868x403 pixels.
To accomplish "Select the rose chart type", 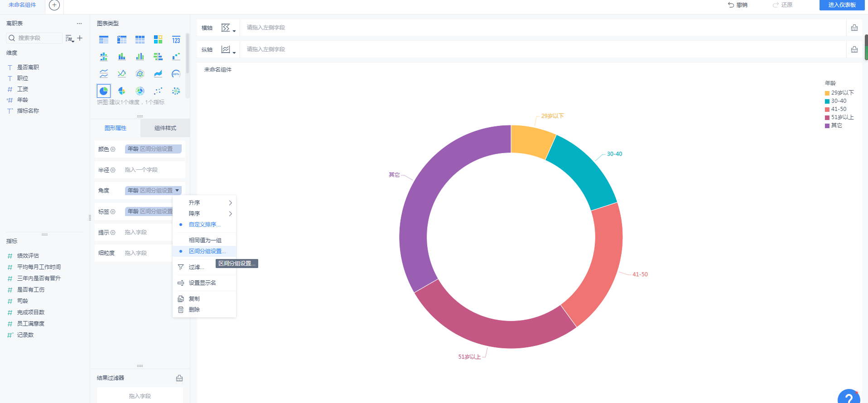I will [x=122, y=91].
